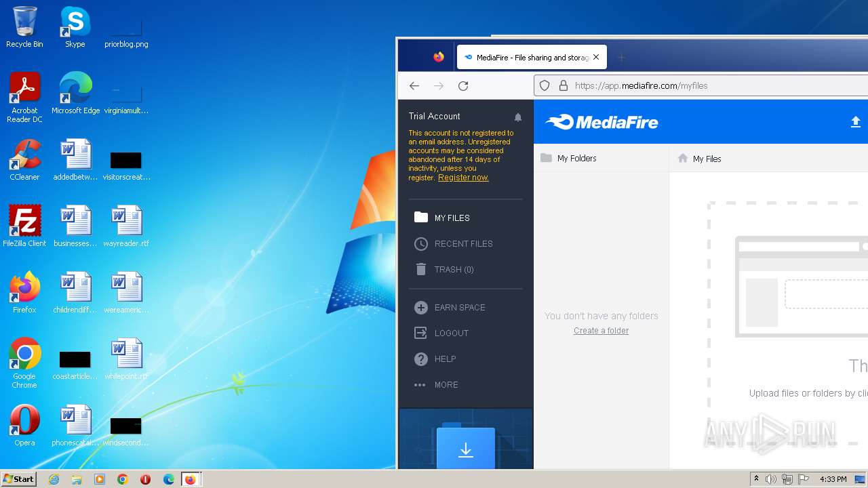Open Acrobat Reader DC shortcut
Image resolution: width=868 pixels, height=488 pixels.
click(24, 98)
